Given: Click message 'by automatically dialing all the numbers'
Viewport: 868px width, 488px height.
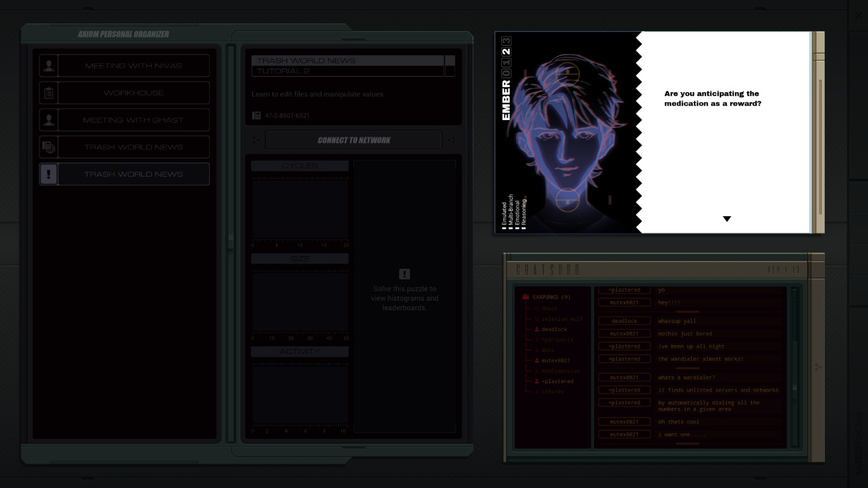Looking at the screenshot, I should pyautogui.click(x=709, y=406).
